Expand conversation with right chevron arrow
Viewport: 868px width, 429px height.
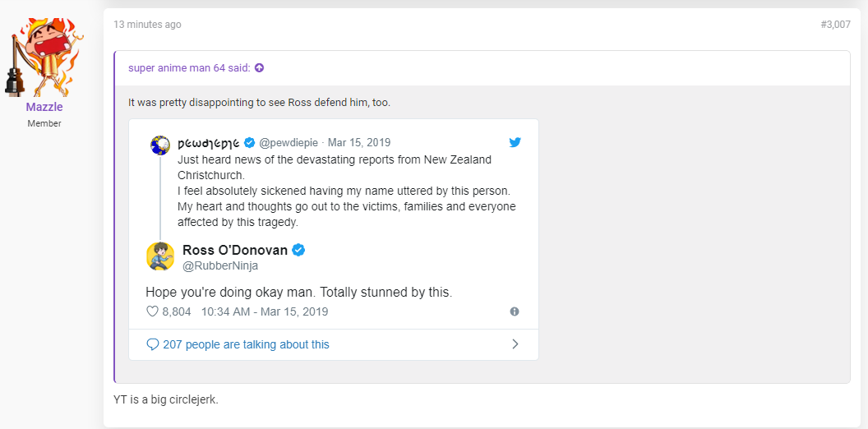pyautogui.click(x=515, y=344)
